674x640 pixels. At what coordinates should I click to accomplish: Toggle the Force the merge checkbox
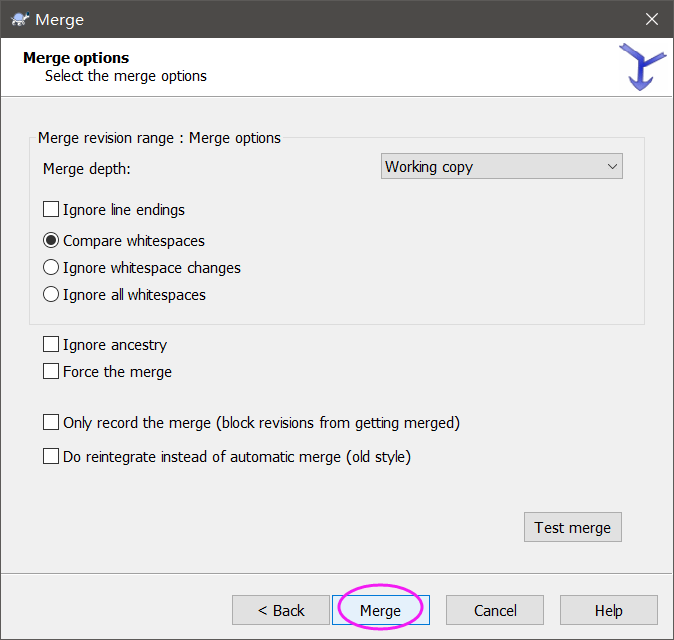coord(52,372)
